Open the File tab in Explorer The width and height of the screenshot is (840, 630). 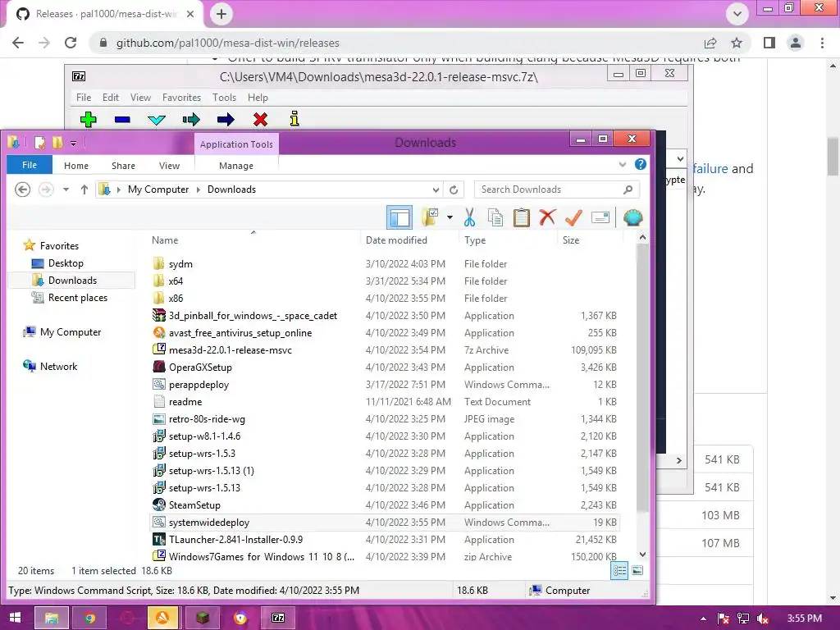pyautogui.click(x=30, y=165)
